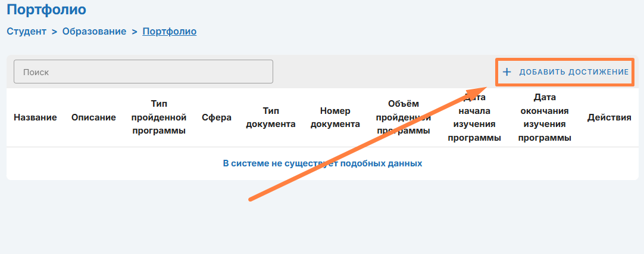Image resolution: width=644 pixels, height=254 pixels.
Task: Go to the Образование breadcrumb link
Action: pyautogui.click(x=95, y=32)
